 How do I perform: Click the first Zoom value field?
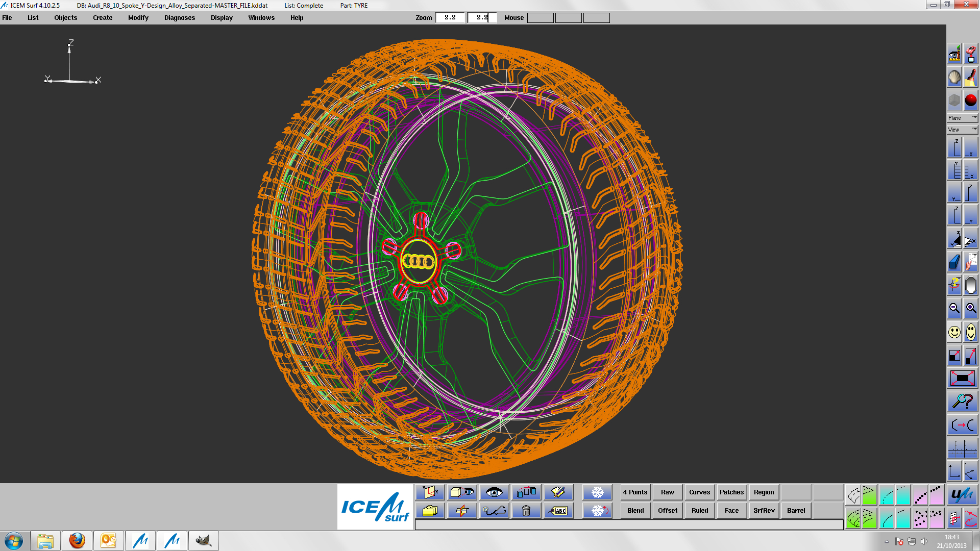[450, 18]
